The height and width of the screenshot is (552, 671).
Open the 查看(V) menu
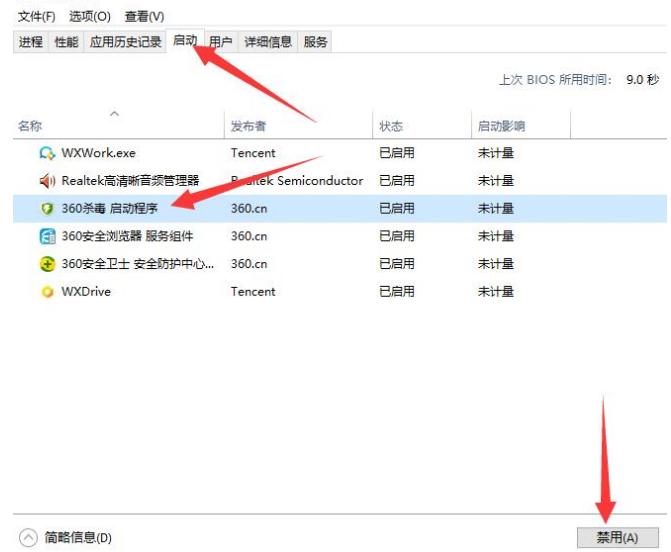pyautogui.click(x=144, y=16)
